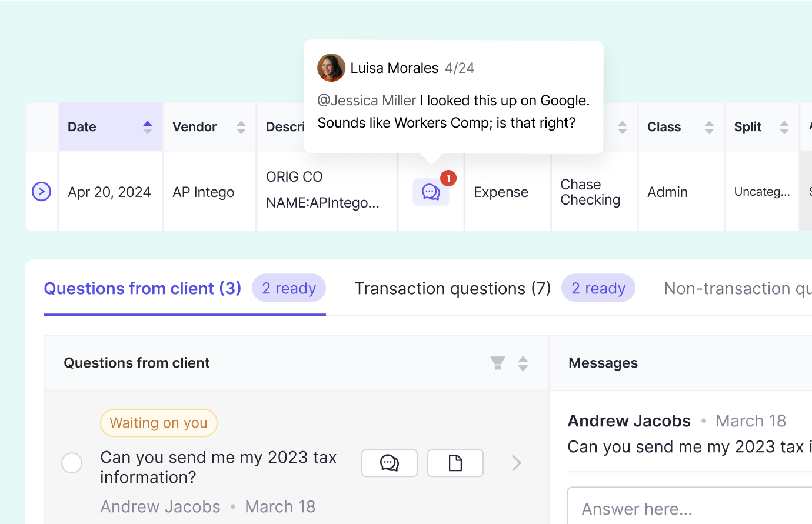Click the red notification badge on the comment icon
Viewport: 812px width, 524px height.
448,178
